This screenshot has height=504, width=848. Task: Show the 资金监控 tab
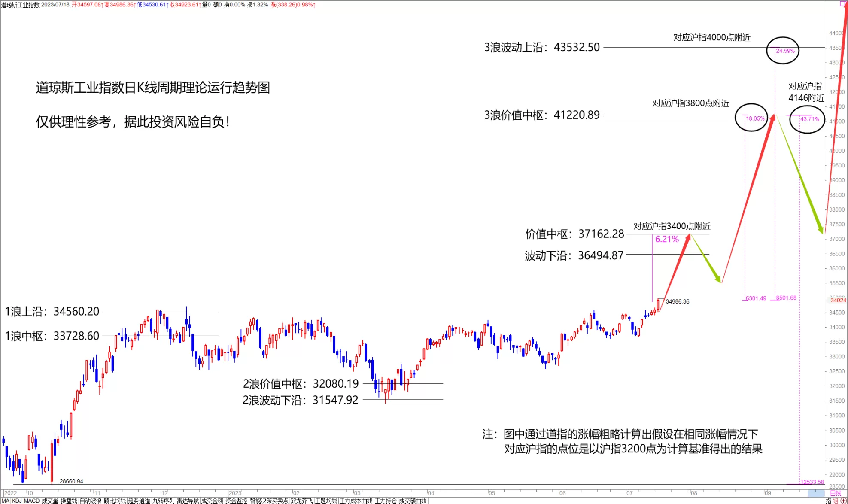(237, 501)
